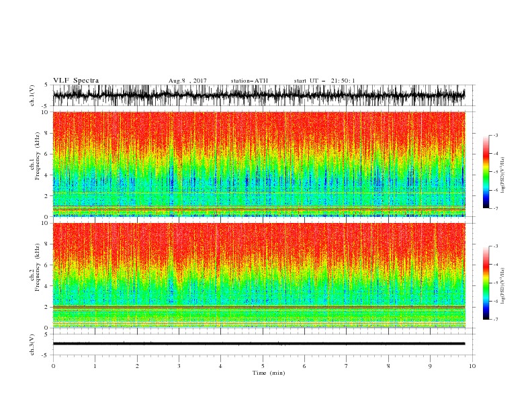Click the dark 2 kHz line in ch.2 spectrogram
This screenshot has width=532, height=411.
pos(259,307)
